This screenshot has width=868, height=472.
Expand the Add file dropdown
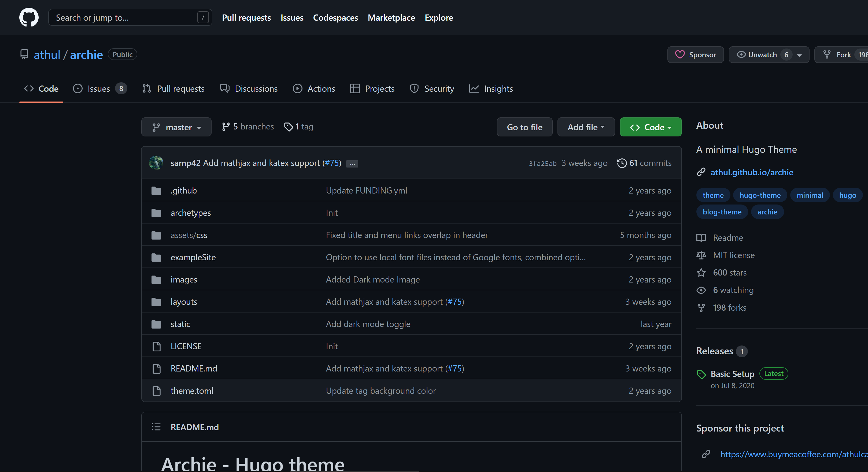(x=586, y=127)
